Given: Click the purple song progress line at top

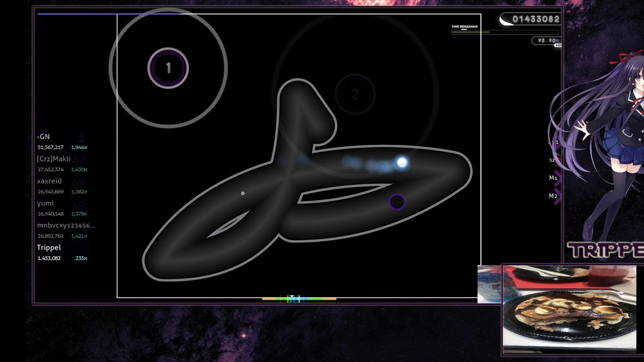Looking at the screenshot, I should click(108, 14).
